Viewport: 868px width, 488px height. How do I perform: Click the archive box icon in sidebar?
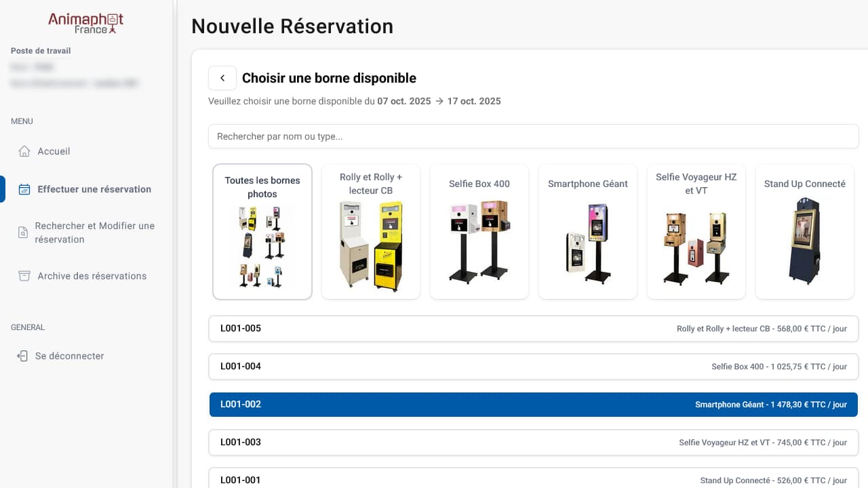(x=24, y=276)
